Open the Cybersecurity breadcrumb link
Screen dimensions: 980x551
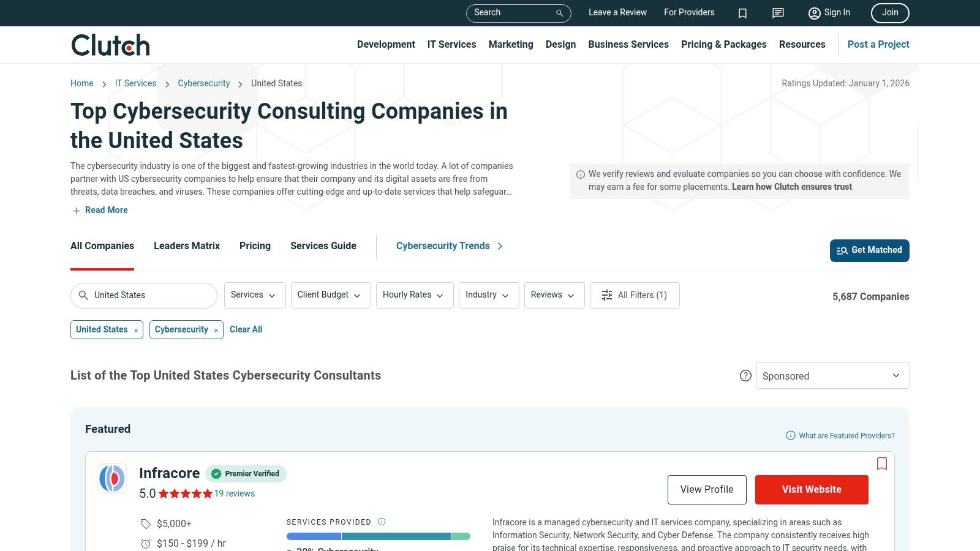pyautogui.click(x=203, y=83)
